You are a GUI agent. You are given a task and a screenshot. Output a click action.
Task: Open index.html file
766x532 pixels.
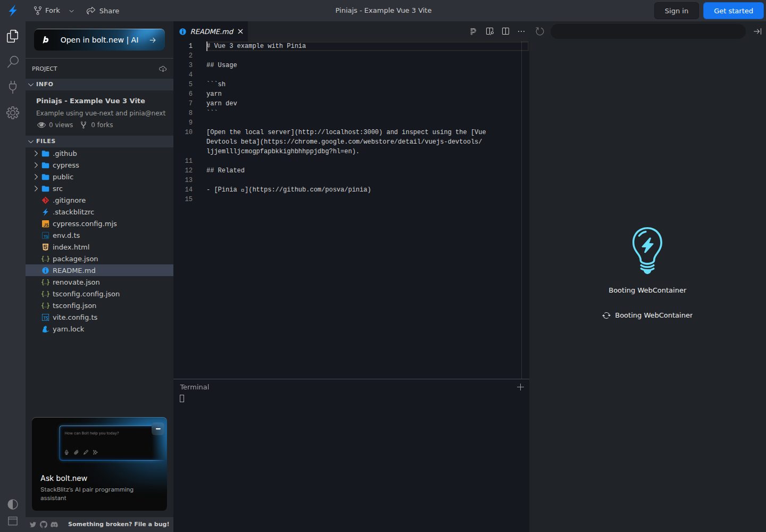pyautogui.click(x=99, y=247)
